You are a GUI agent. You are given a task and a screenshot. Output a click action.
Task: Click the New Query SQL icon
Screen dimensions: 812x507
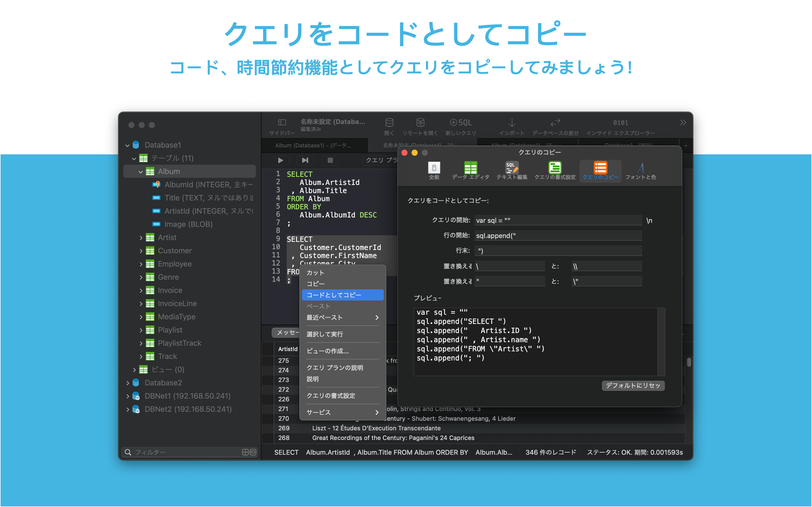coord(461,123)
